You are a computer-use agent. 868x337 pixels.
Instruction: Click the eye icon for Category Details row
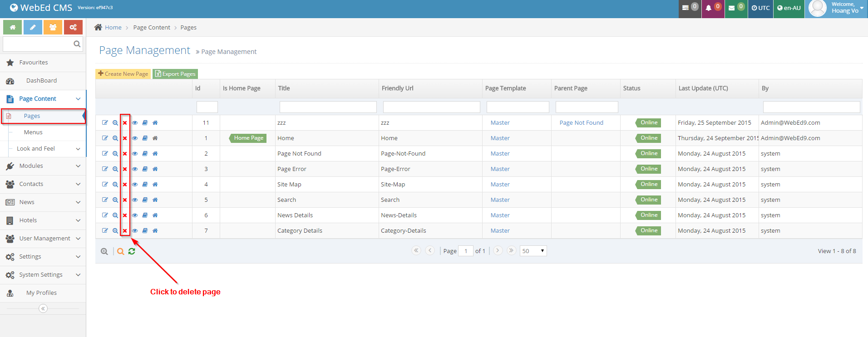135,231
